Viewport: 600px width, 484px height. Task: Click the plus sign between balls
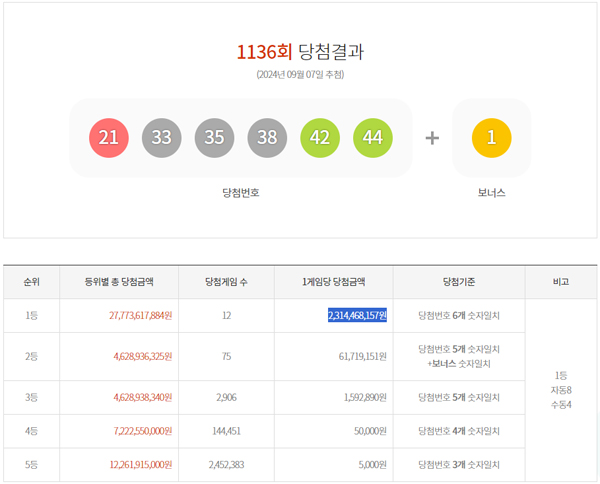(432, 138)
